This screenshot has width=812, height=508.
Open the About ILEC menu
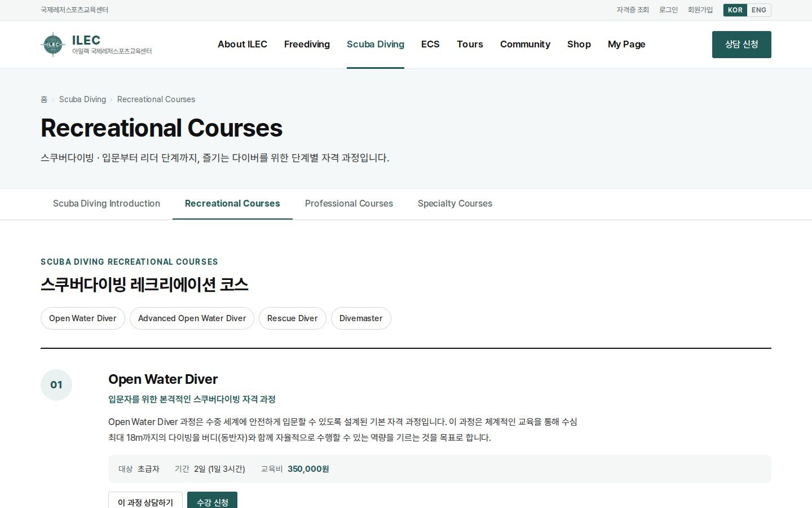tap(242, 44)
